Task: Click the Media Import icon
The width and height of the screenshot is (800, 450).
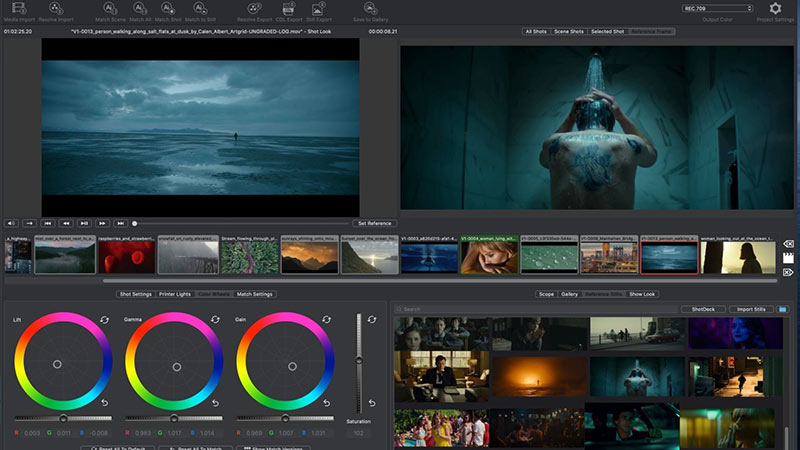Action: (20, 8)
